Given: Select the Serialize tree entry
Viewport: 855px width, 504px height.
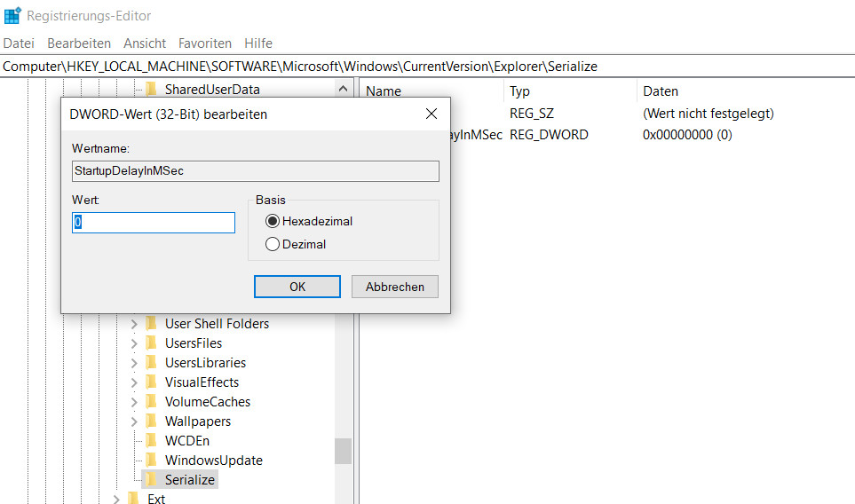Looking at the screenshot, I should click(190, 480).
